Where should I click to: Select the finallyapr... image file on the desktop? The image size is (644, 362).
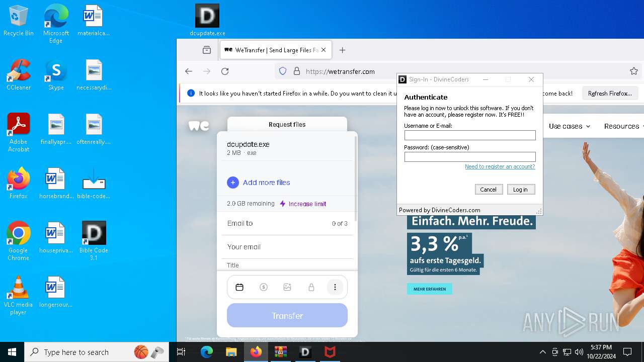point(56,129)
